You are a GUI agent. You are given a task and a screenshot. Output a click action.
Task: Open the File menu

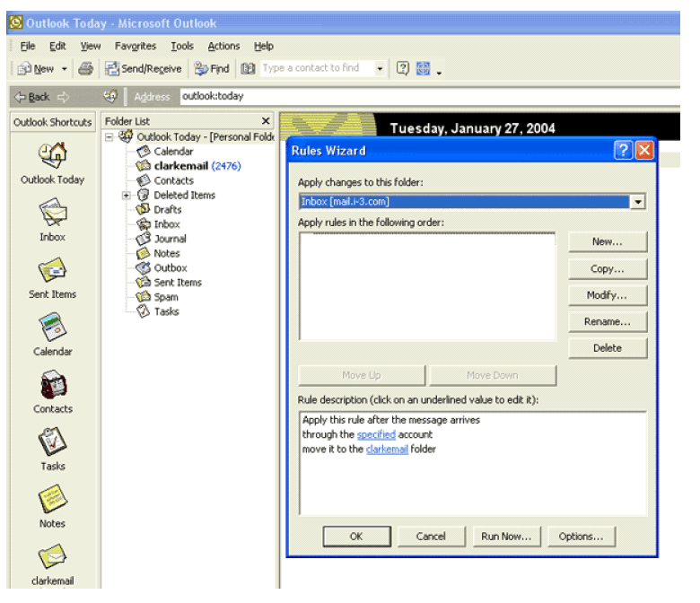(27, 46)
